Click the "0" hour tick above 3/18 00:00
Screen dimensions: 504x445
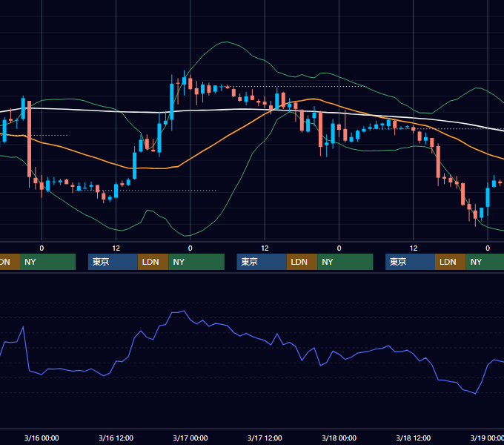tap(339, 248)
